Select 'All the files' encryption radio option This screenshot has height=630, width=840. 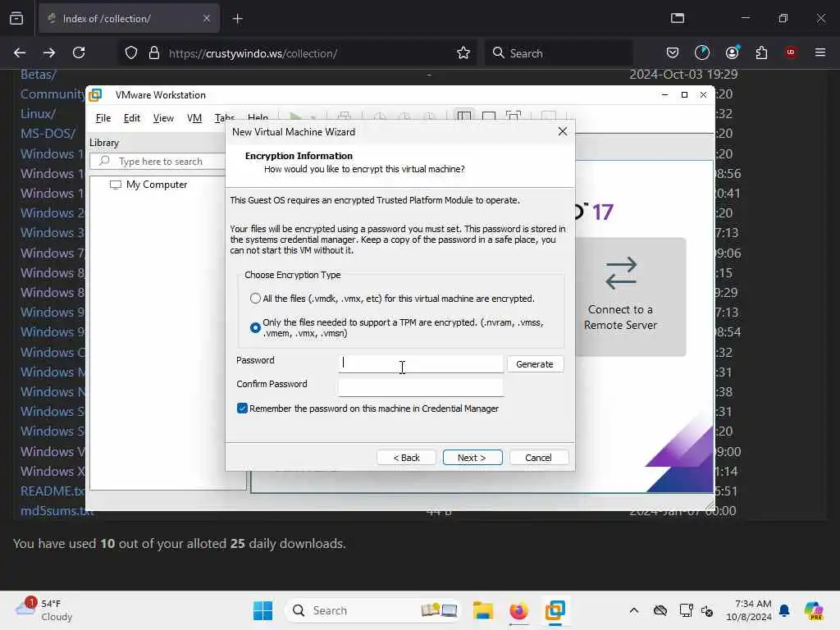[256, 299]
